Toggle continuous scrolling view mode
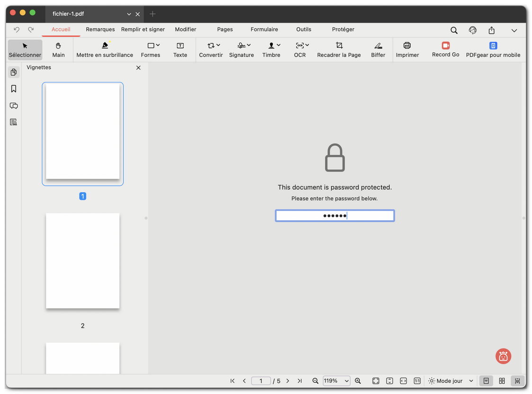 click(517, 381)
